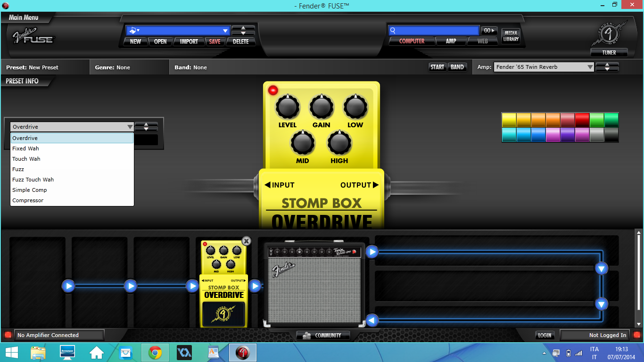The image size is (644, 362).
Task: Choose Fuzz Touch Wah effect
Action: point(72,180)
